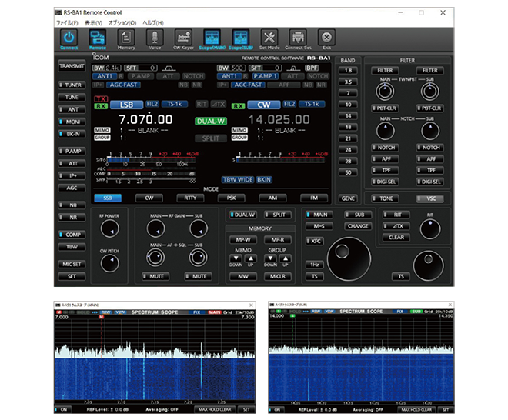Toggle the TONE button
This screenshot has height=420, width=508.
point(385,198)
